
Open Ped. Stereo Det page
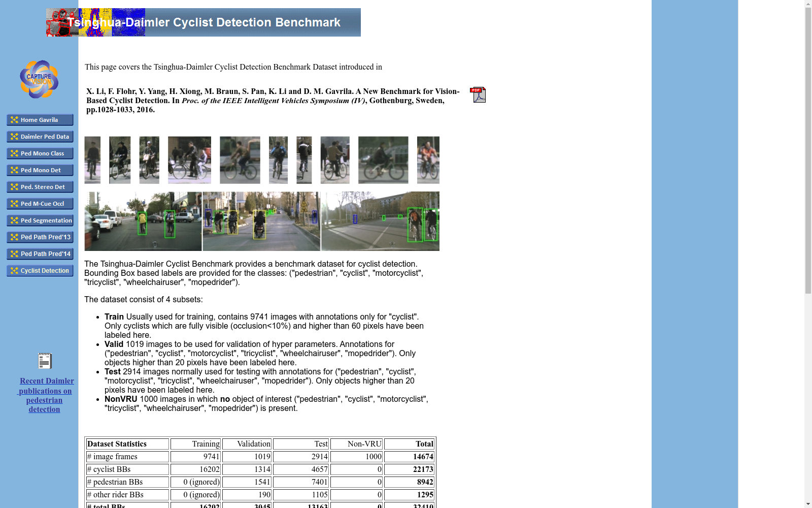(x=40, y=187)
